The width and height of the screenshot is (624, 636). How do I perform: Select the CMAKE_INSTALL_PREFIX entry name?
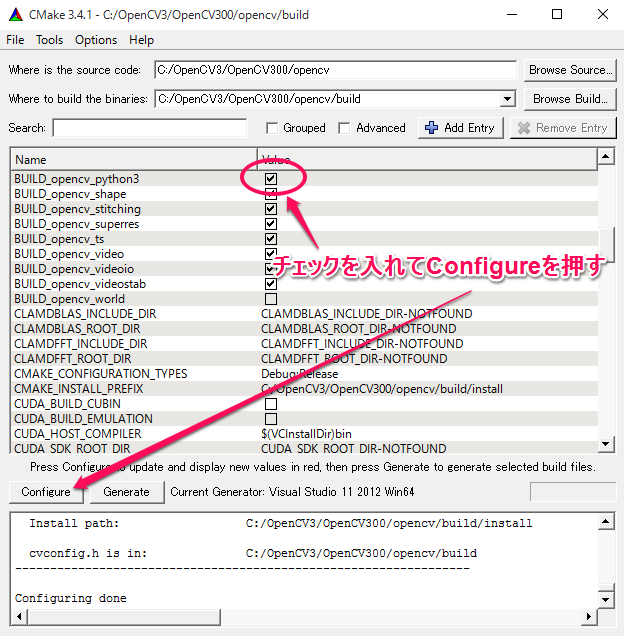[79, 389]
